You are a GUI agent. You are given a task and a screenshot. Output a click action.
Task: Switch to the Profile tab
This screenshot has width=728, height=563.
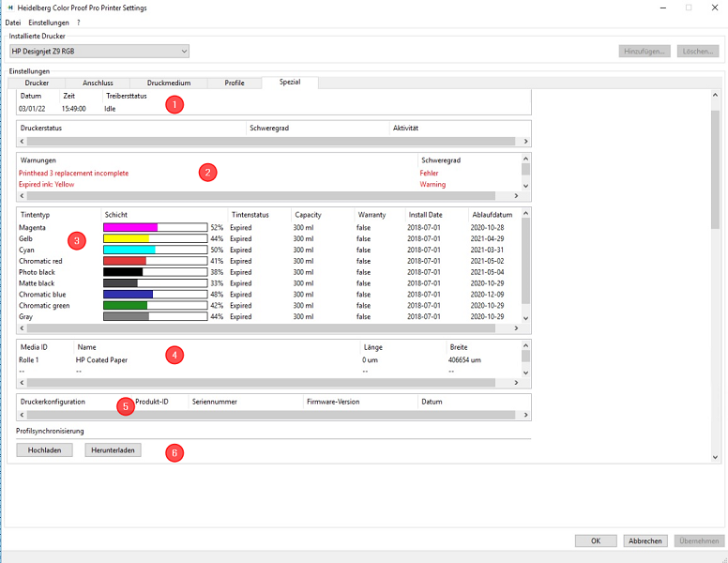point(235,83)
